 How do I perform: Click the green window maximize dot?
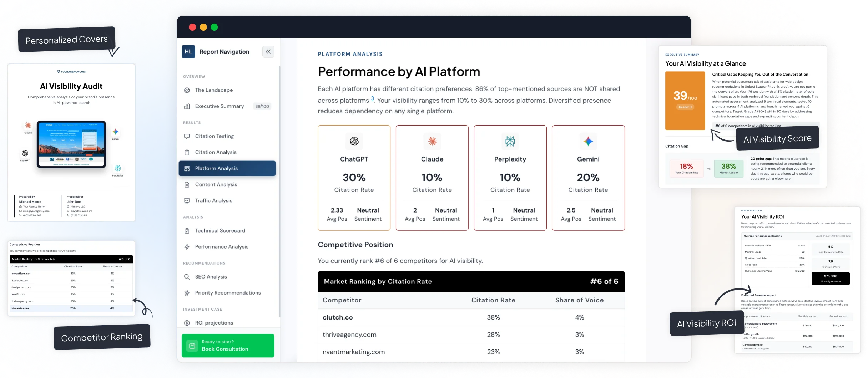coord(214,27)
